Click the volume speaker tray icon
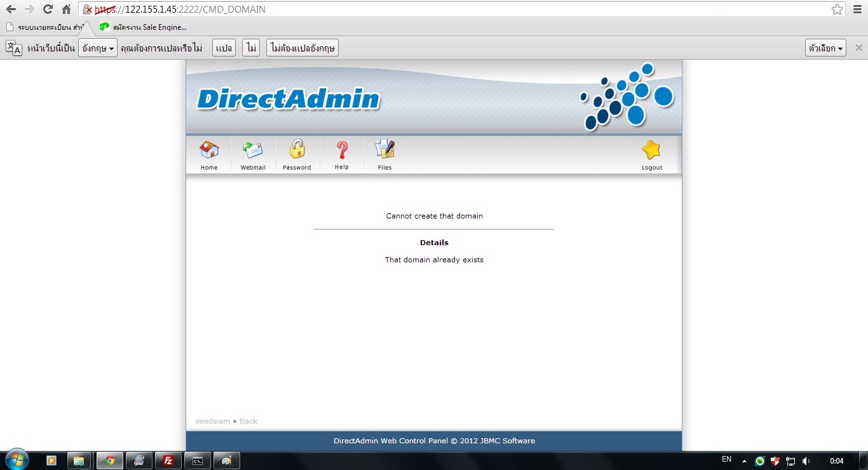 click(806, 461)
